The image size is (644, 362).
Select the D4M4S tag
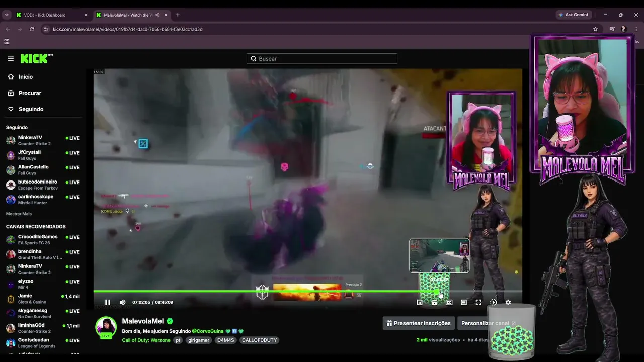[225, 340]
